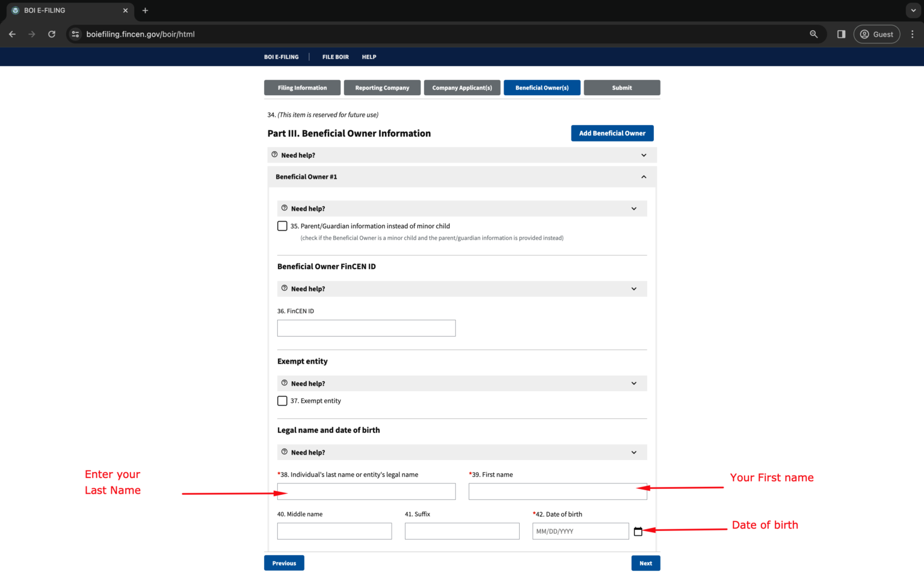Image resolution: width=924 pixels, height=578 pixels.
Task: Open the browser's three-dot menu
Action: (912, 34)
